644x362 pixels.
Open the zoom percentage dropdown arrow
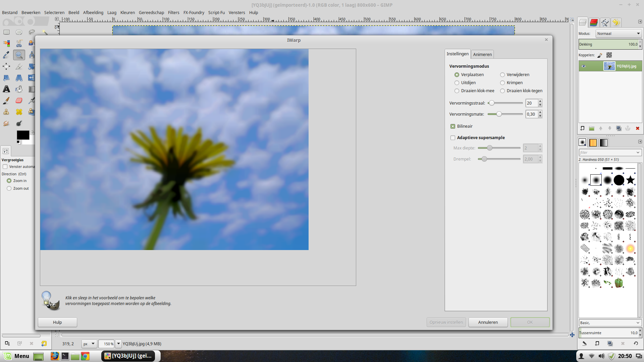118,344
